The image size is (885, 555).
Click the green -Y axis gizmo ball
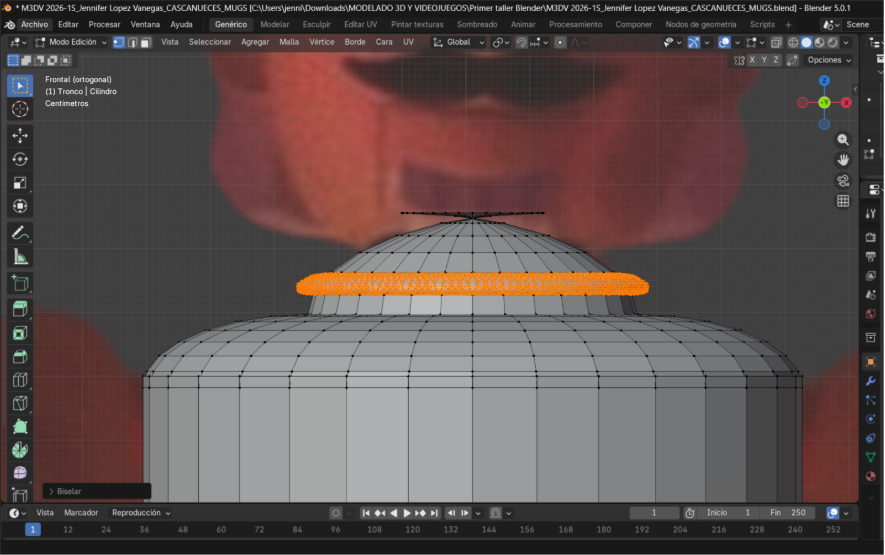tap(824, 102)
